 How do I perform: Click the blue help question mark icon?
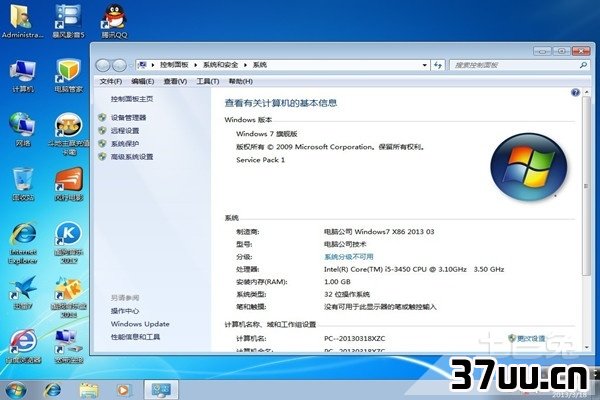[x=575, y=92]
